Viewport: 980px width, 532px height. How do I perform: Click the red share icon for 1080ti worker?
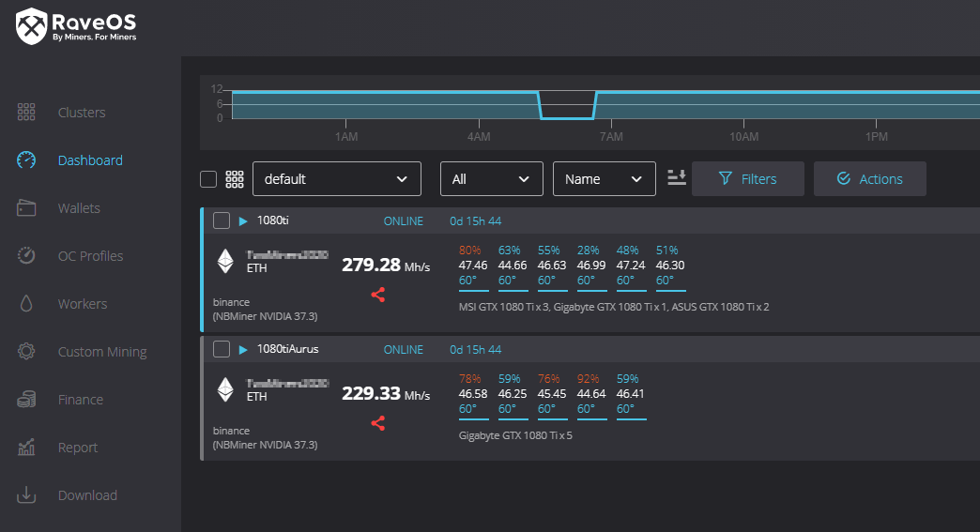(378, 295)
